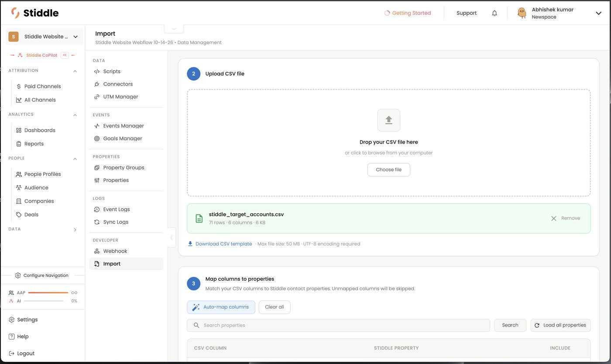Click the Event Logs history icon
The image size is (611, 364).
(97, 209)
